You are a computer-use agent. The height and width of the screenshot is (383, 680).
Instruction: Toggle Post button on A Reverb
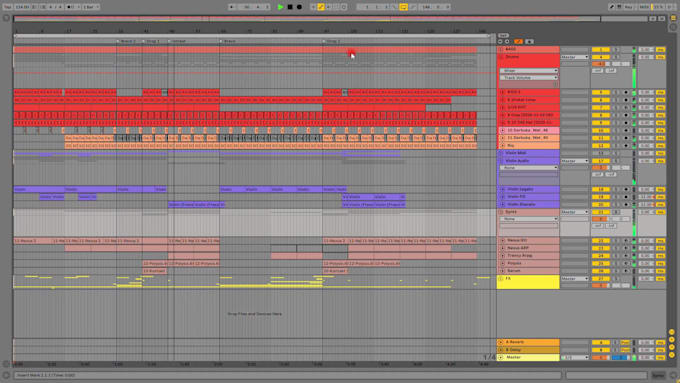(x=625, y=343)
